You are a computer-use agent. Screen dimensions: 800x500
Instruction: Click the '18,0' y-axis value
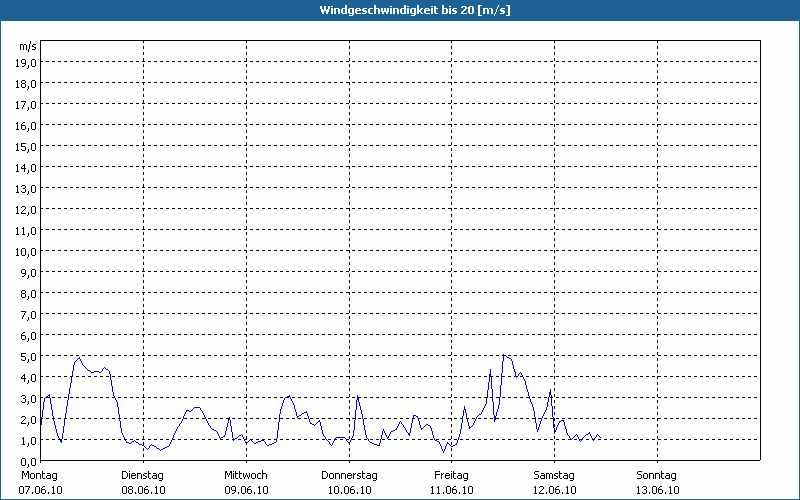(26, 84)
